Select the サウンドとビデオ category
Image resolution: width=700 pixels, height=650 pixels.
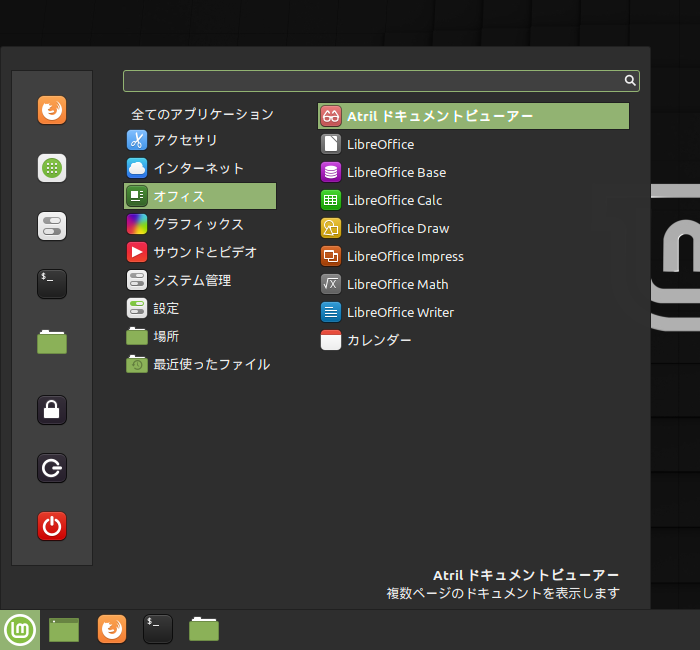point(200,252)
